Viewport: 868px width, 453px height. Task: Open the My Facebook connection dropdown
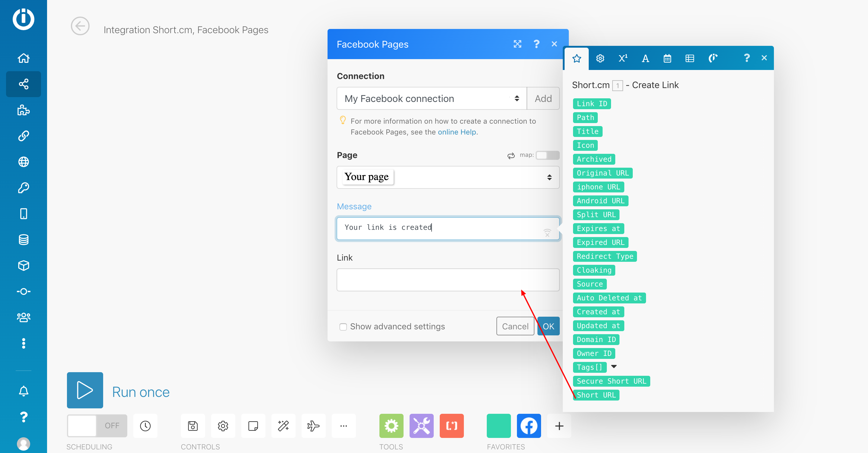point(431,98)
